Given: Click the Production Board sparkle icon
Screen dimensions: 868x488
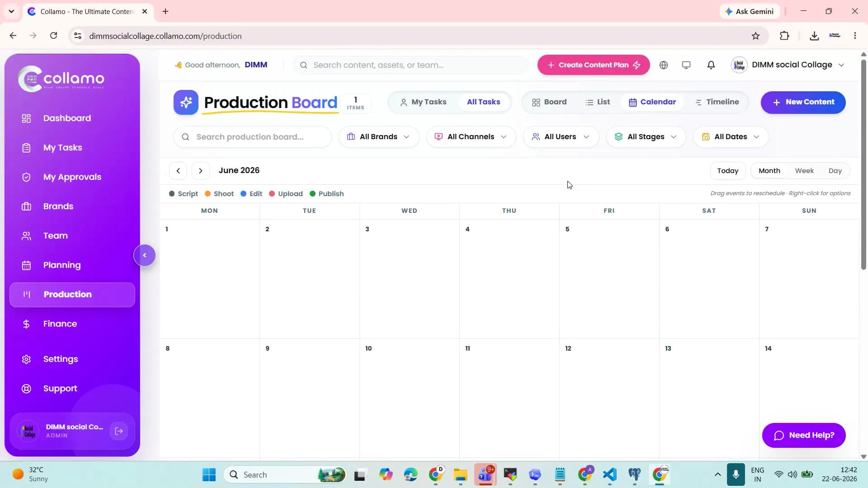Looking at the screenshot, I should coord(186,103).
